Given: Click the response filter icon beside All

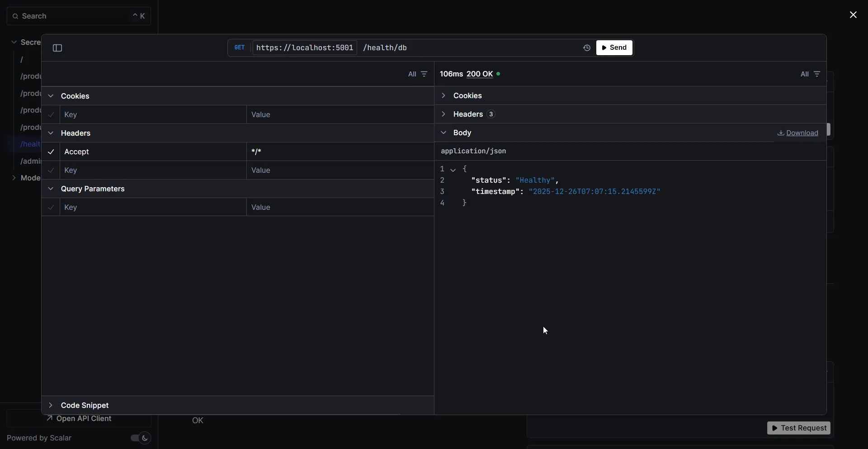Looking at the screenshot, I should (x=817, y=74).
